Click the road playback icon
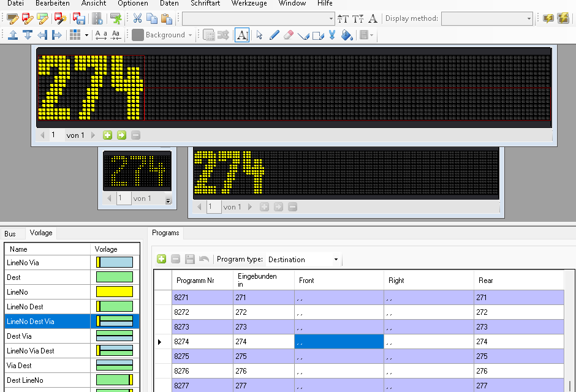This screenshot has height=392, width=576. point(97,18)
